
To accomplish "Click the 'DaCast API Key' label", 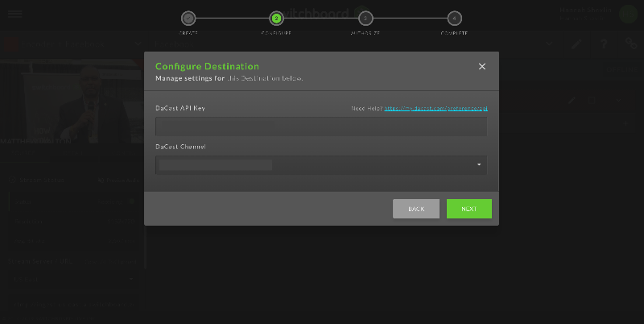I will 180,108.
